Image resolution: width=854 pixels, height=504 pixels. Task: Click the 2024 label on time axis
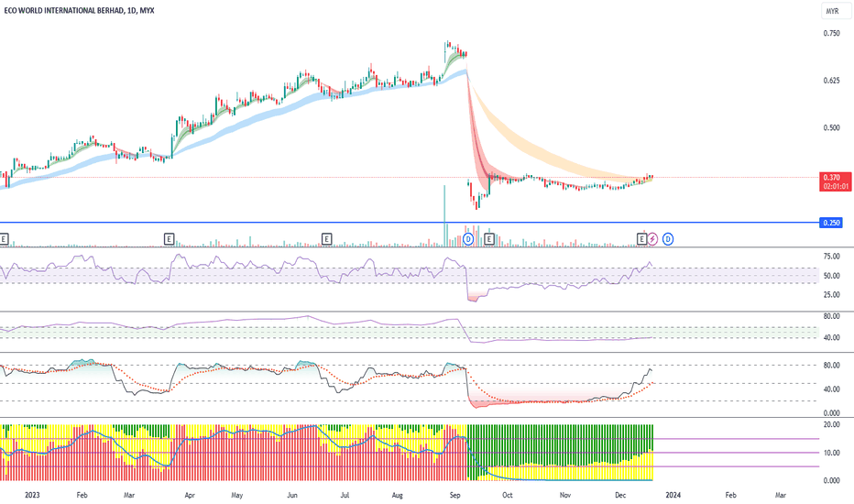(673, 495)
